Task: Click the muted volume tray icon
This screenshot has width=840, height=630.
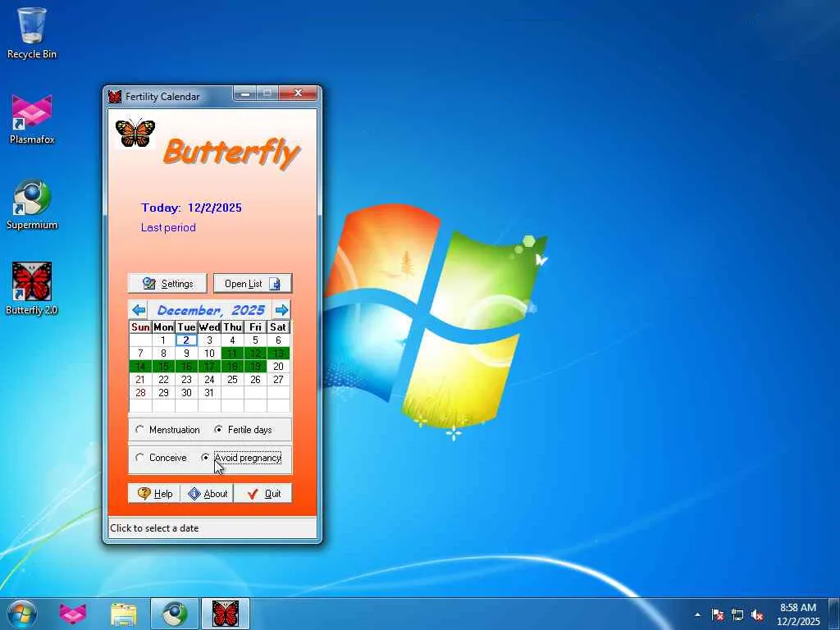Action: point(757,614)
